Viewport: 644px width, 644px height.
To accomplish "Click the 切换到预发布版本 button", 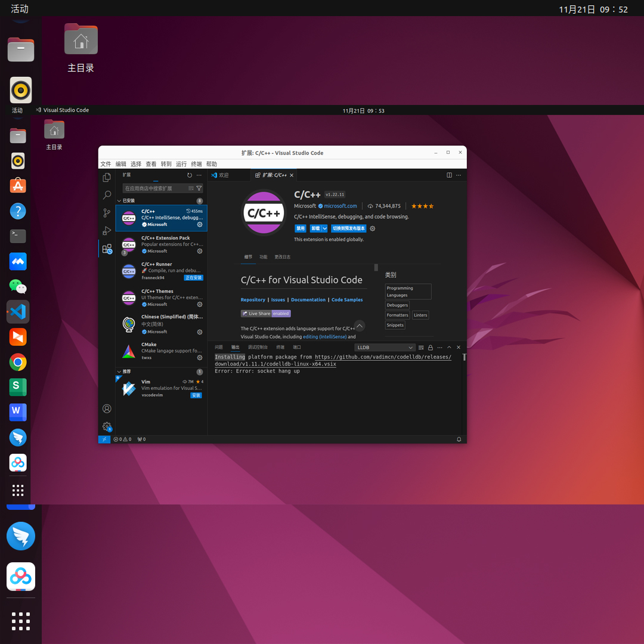I will pos(348,228).
